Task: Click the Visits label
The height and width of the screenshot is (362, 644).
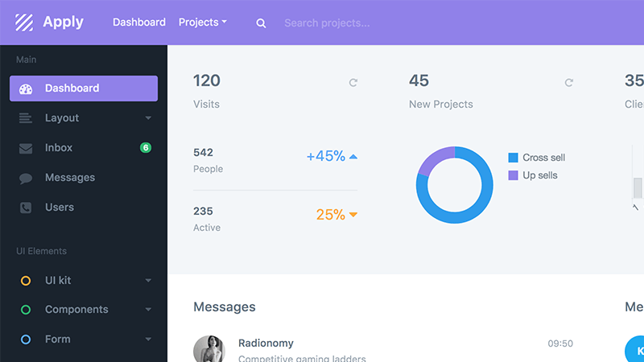Action: (207, 105)
